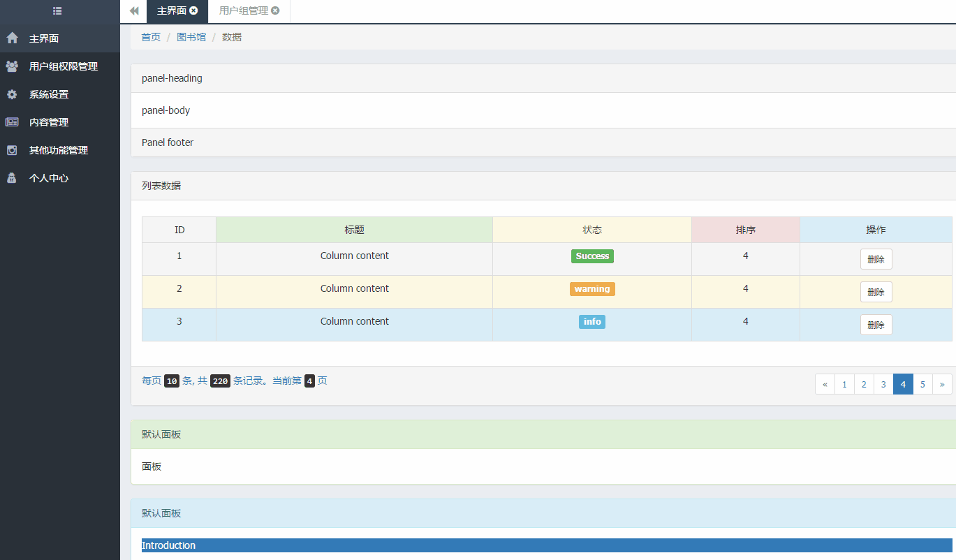Click the 首页 breadcrumb link
The height and width of the screenshot is (560, 956).
coord(151,37)
